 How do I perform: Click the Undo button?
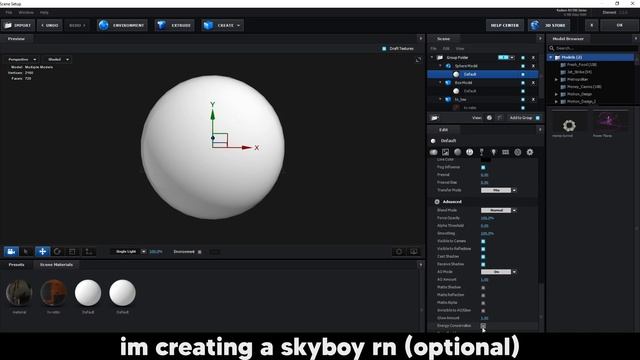[x=50, y=25]
